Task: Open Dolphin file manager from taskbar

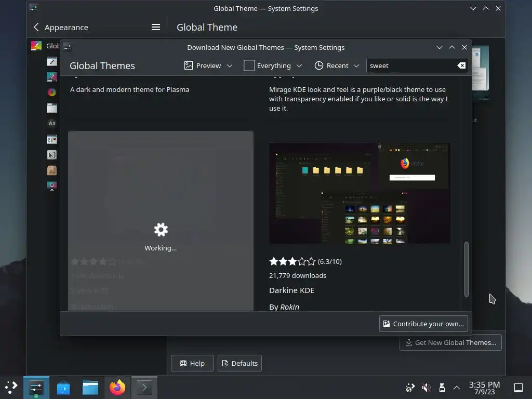Action: click(90, 388)
